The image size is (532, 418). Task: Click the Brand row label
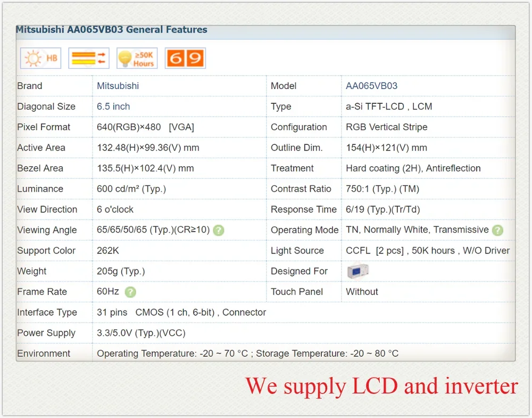(29, 86)
